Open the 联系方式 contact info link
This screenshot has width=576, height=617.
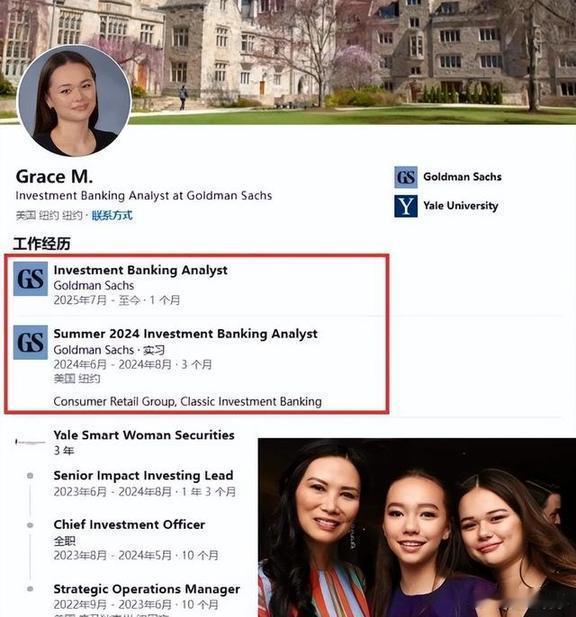[112, 215]
